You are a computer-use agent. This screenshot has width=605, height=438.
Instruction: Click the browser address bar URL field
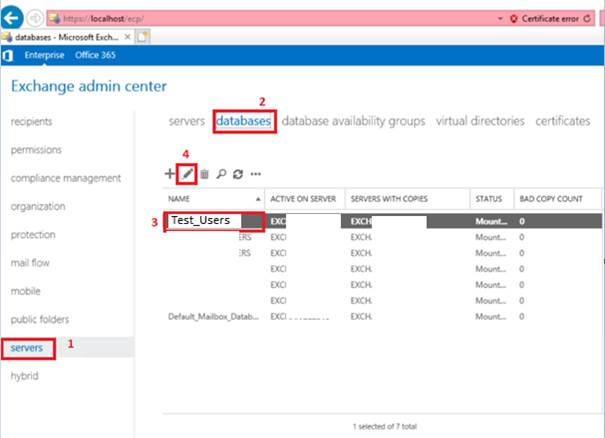250,19
